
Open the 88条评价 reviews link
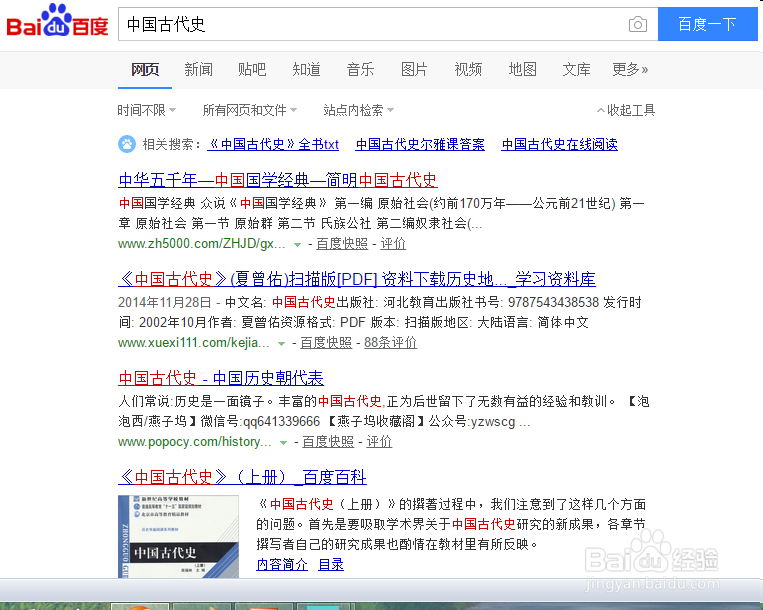(x=391, y=343)
